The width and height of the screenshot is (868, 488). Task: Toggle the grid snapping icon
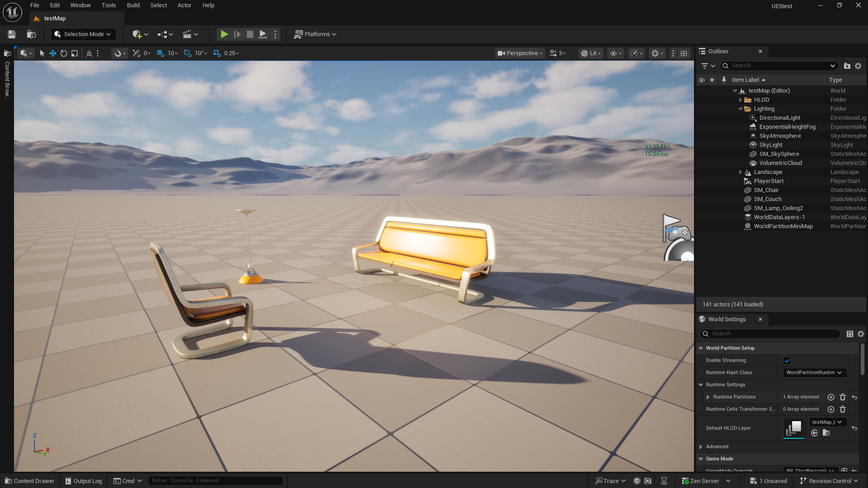pos(160,53)
